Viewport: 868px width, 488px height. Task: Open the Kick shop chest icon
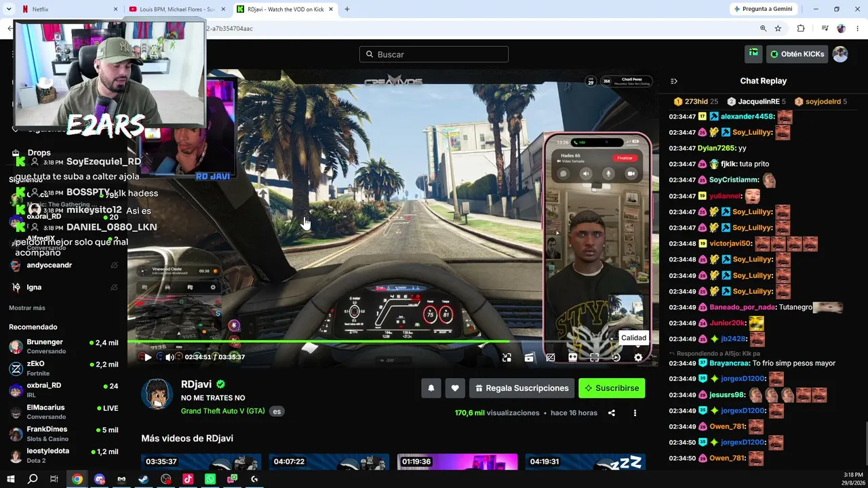click(x=753, y=54)
